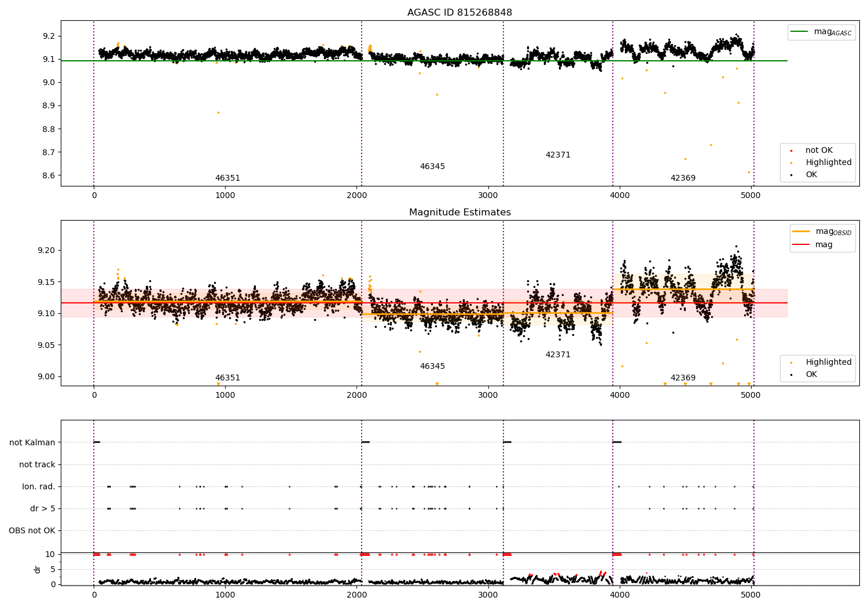The width and height of the screenshot is (868, 608).
Task: Select the orange mag OBSID legend line
Action: (x=801, y=232)
